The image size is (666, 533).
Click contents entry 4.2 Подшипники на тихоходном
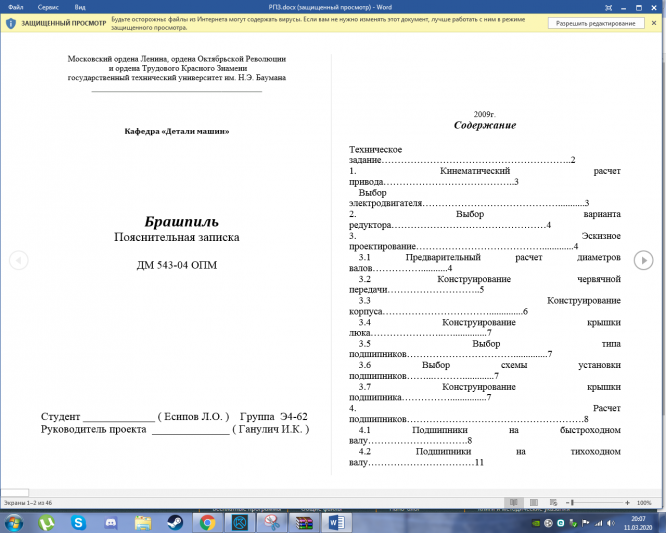tap(485, 457)
